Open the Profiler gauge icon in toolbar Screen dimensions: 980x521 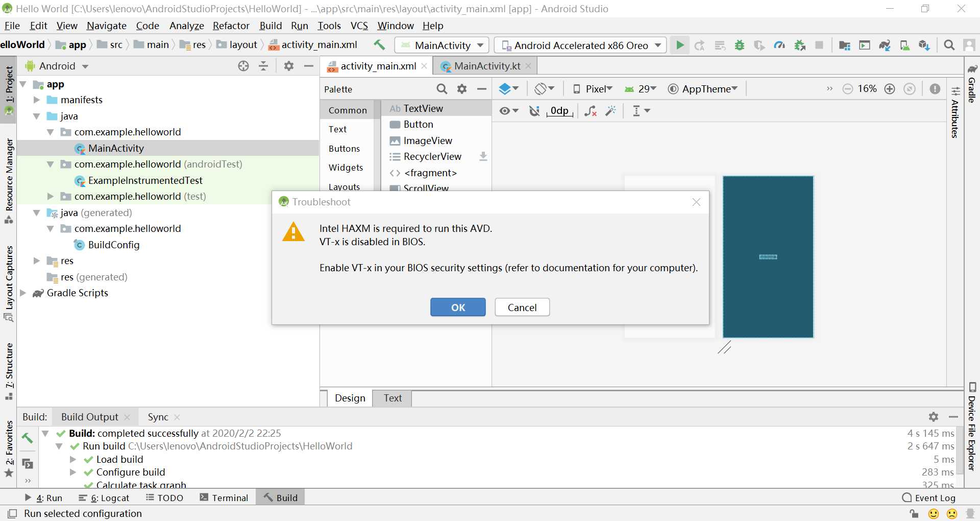point(779,45)
